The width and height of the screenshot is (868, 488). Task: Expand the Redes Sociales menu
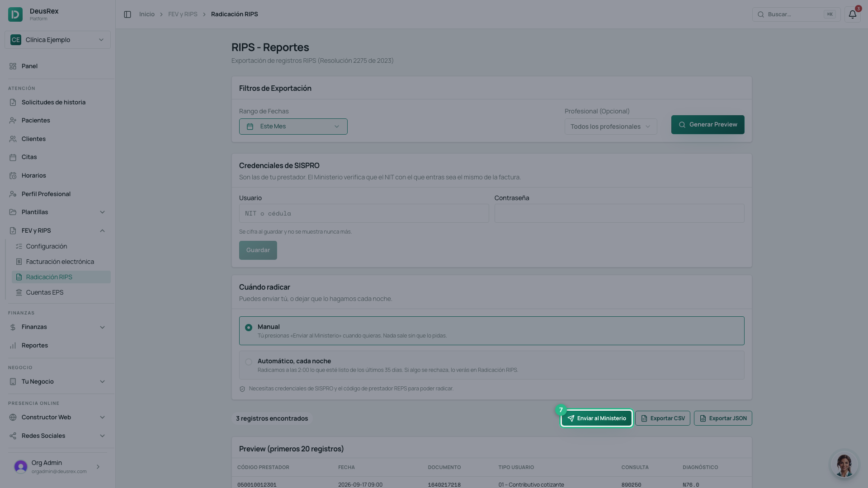[57, 436]
